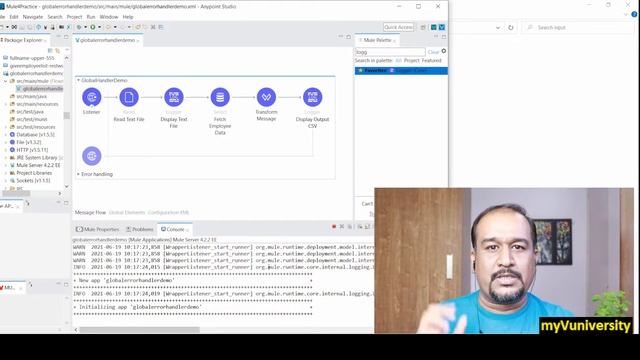
Task: Expand the HTTP library node
Action: click(x=6, y=150)
